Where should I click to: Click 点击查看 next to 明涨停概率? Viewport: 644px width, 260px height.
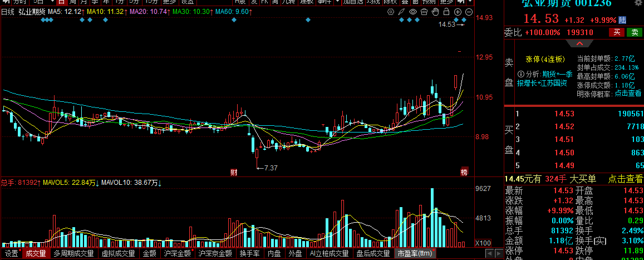pyautogui.click(x=628, y=94)
